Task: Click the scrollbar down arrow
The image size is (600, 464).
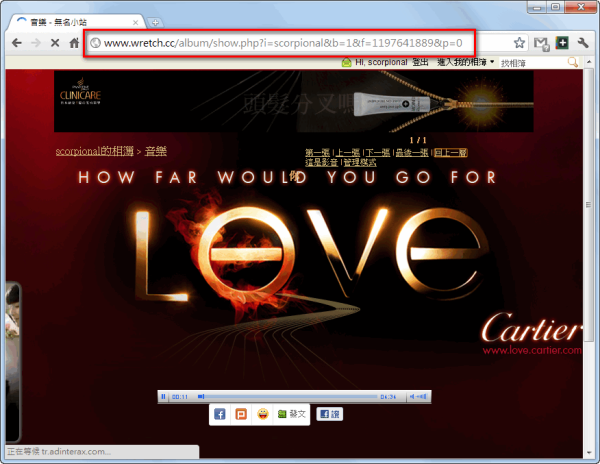Action: 589,453
